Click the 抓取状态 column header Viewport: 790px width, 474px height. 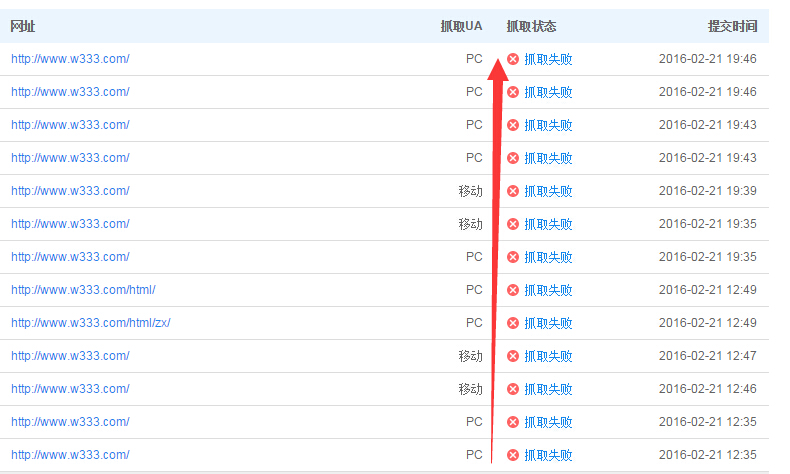coord(531,26)
